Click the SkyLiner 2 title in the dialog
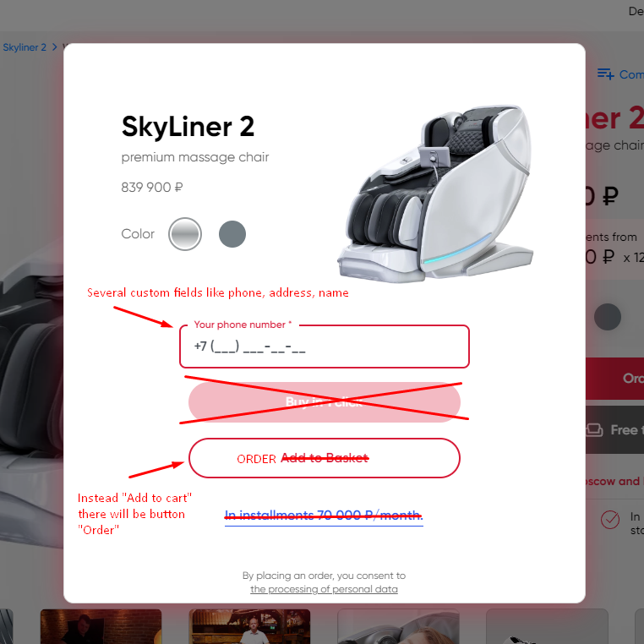The height and width of the screenshot is (644, 644). click(x=188, y=127)
